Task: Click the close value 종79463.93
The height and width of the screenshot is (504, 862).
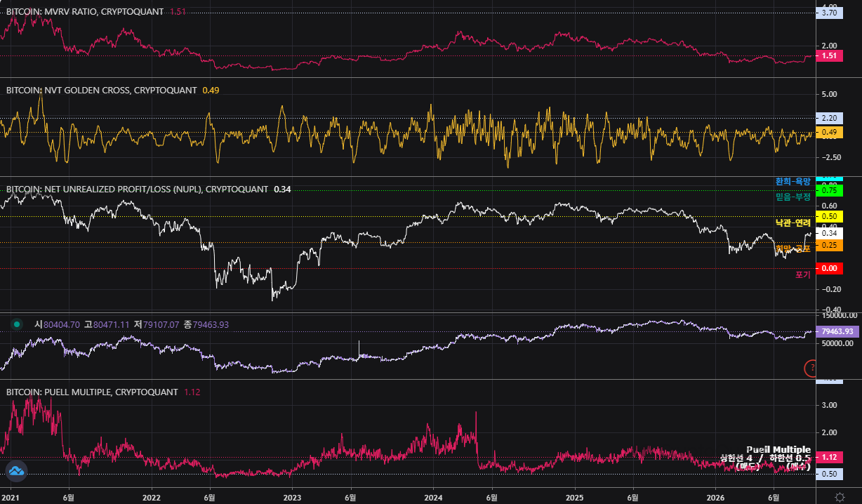Action: click(206, 324)
